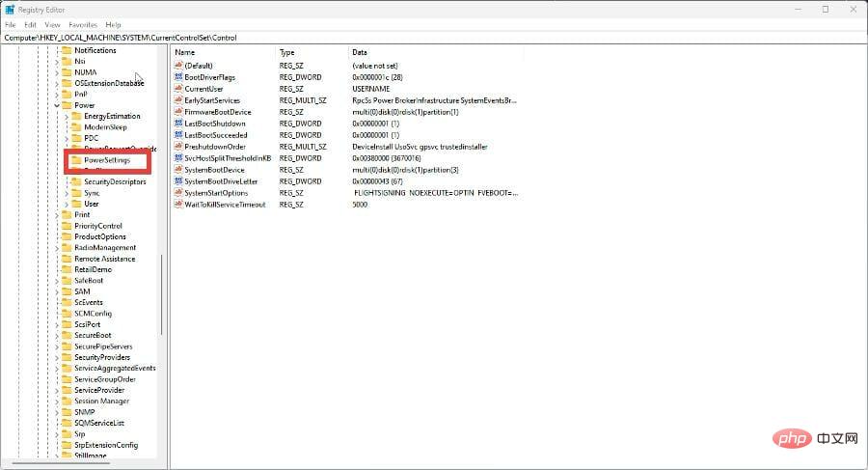Click the FirmwareBootDevice value icon
This screenshot has height=470, width=868.
[178, 112]
